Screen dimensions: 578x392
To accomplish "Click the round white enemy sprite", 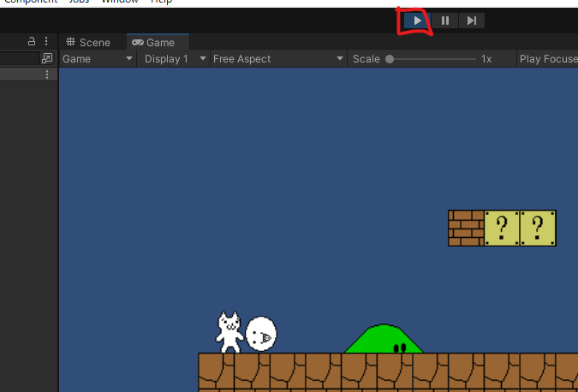I will click(261, 334).
